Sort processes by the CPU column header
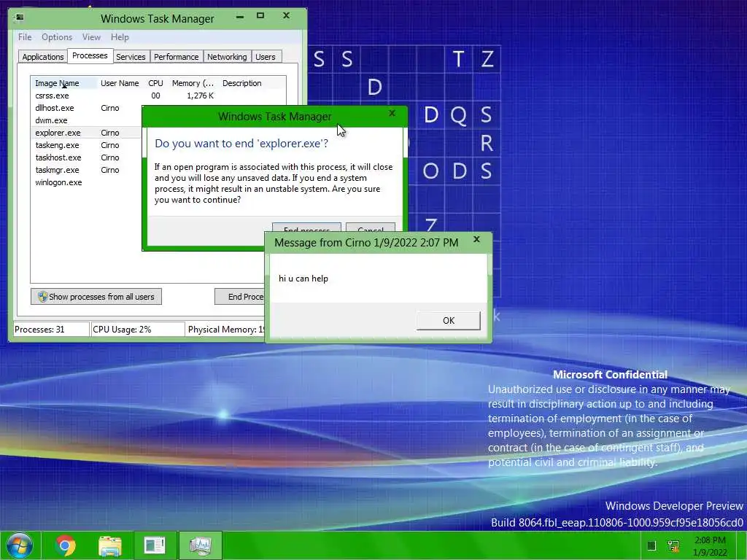Screen dimensions: 747x560 [x=156, y=83]
